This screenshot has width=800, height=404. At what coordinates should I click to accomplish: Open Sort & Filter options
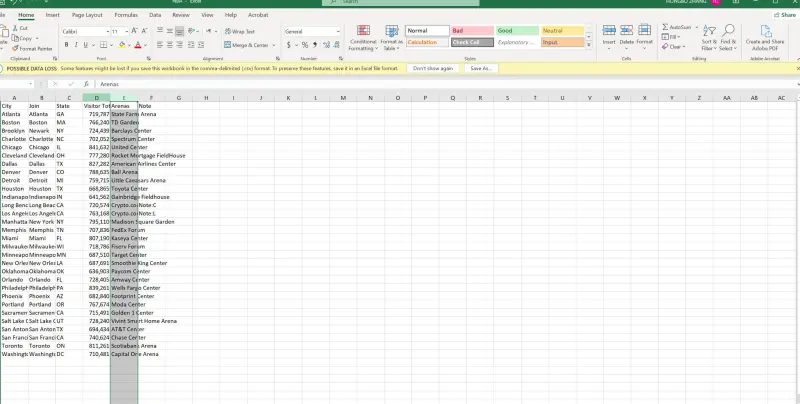(x=709, y=38)
